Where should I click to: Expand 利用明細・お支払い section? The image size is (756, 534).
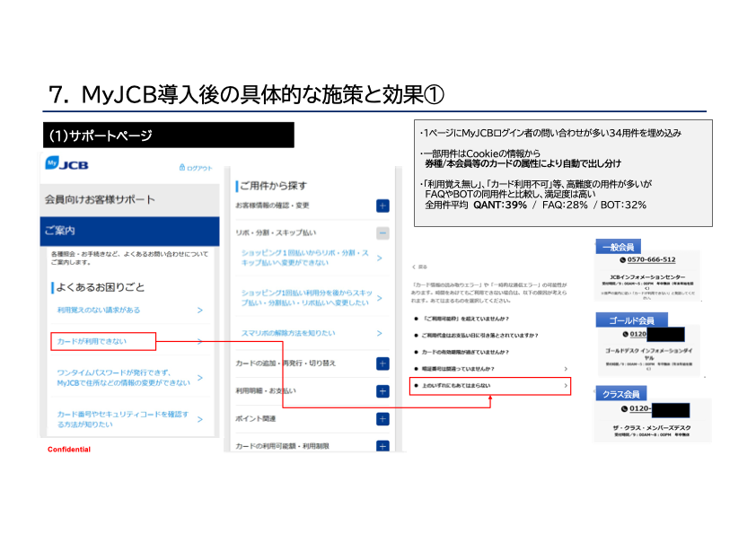[x=382, y=391]
